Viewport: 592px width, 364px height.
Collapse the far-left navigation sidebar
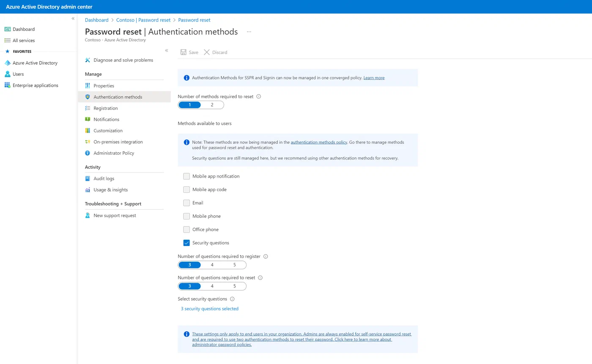[73, 19]
